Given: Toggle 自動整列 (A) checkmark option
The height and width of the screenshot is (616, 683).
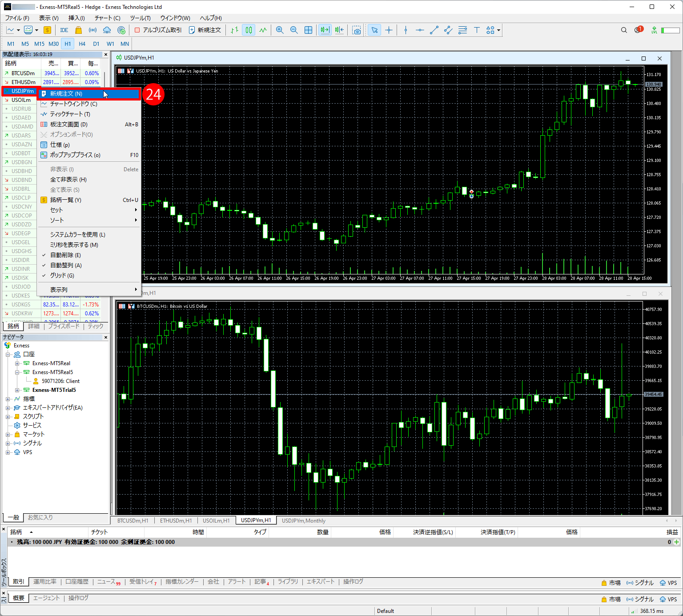Looking at the screenshot, I should point(89,266).
